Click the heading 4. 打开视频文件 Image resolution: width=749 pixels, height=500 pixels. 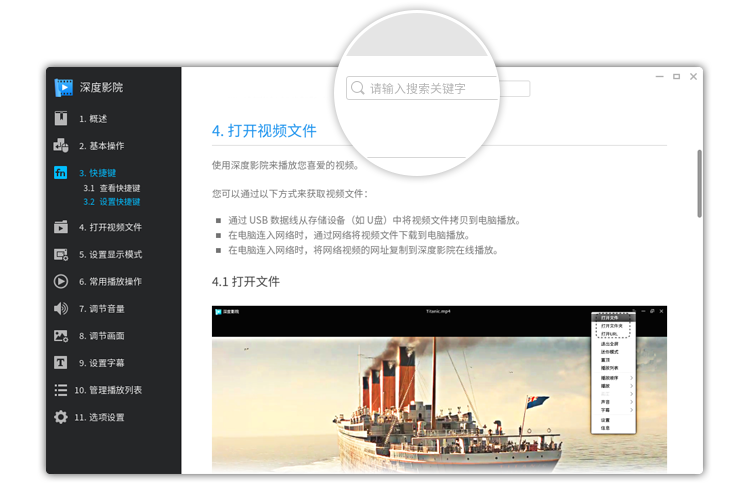pyautogui.click(x=264, y=131)
